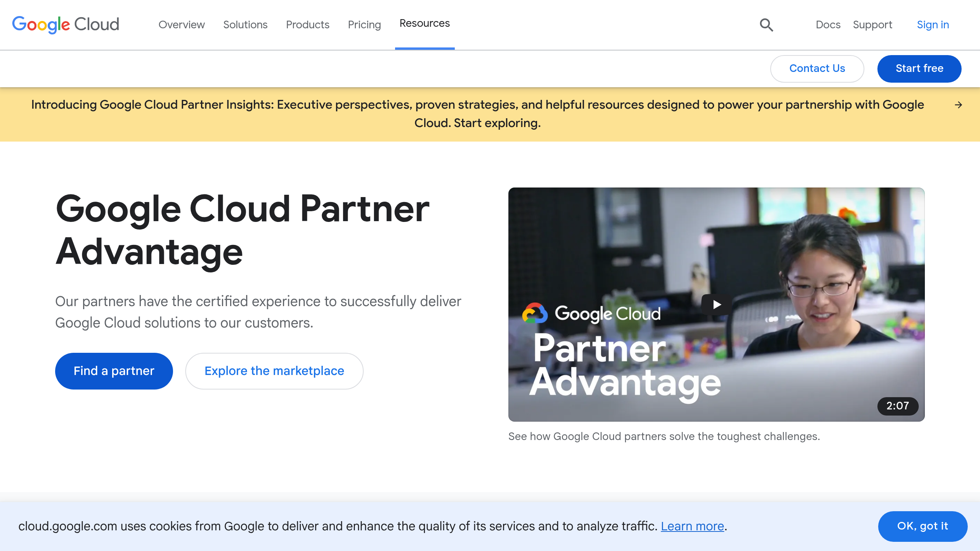Play the Partner Advantage video
The height and width of the screenshot is (551, 980).
click(717, 305)
